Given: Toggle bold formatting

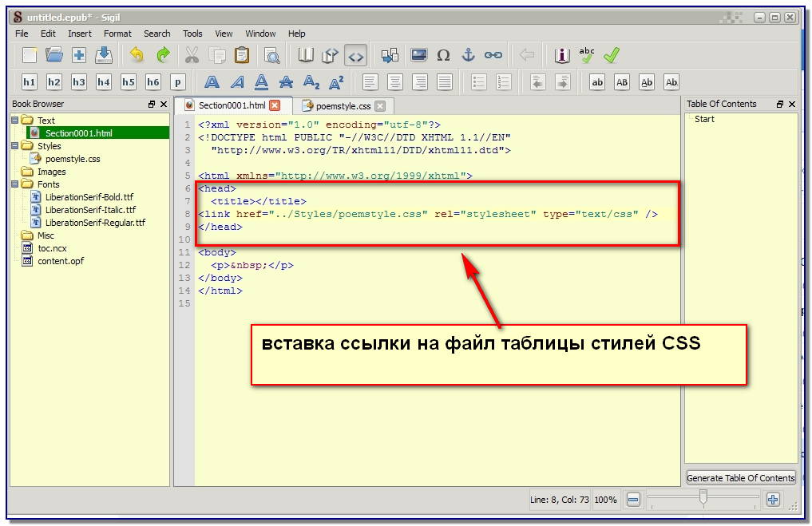Looking at the screenshot, I should coord(212,81).
